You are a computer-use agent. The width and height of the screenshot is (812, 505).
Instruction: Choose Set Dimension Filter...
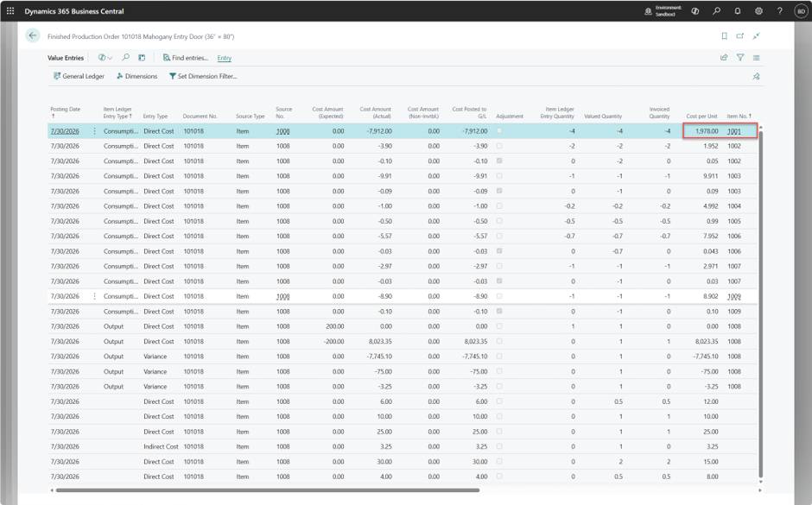click(x=203, y=76)
